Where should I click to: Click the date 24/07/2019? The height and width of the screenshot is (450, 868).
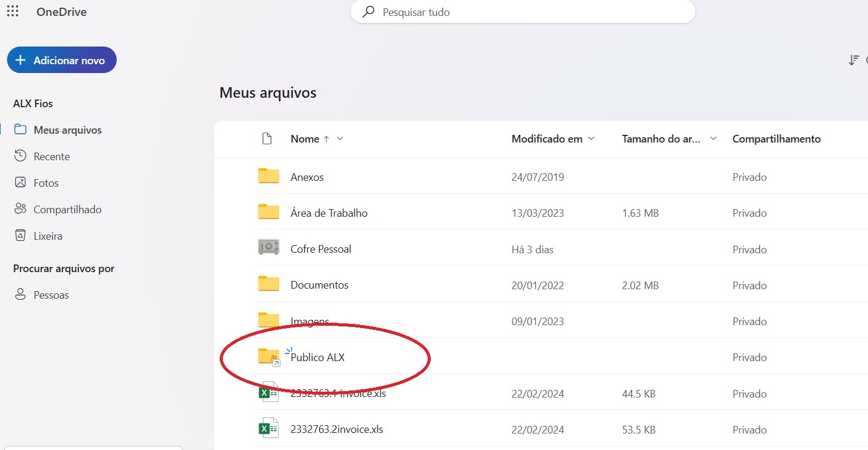point(537,177)
